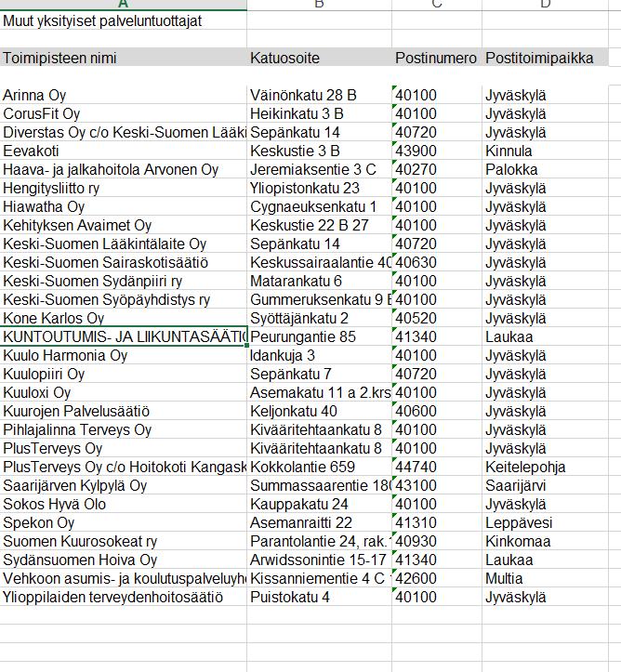Select the 'Sokos Hyvä Olo' cell

[124, 504]
